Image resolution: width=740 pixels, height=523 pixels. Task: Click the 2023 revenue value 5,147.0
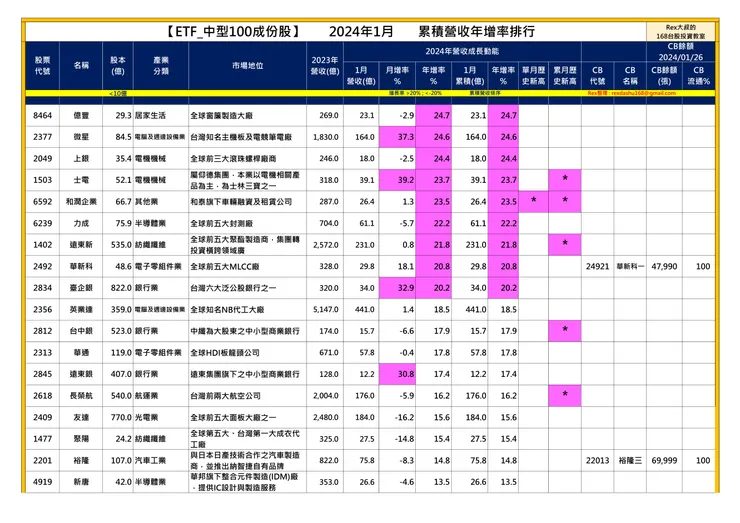(x=326, y=310)
